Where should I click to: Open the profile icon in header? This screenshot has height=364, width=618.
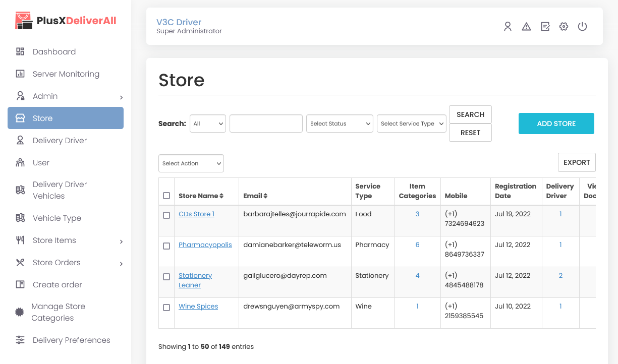508,26
